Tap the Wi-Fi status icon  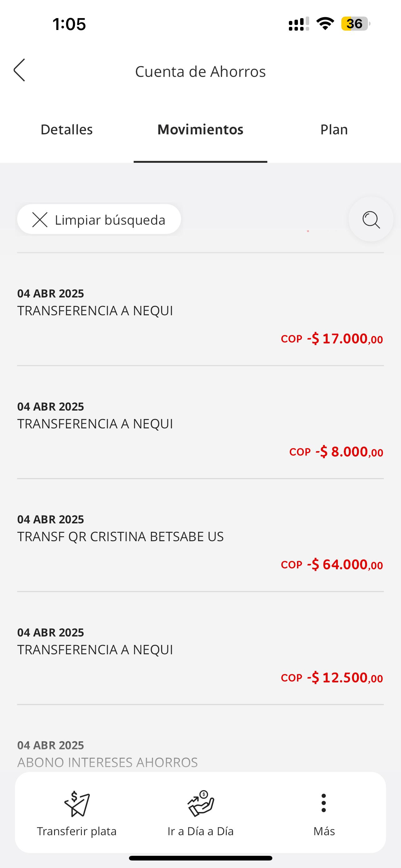coord(325,23)
